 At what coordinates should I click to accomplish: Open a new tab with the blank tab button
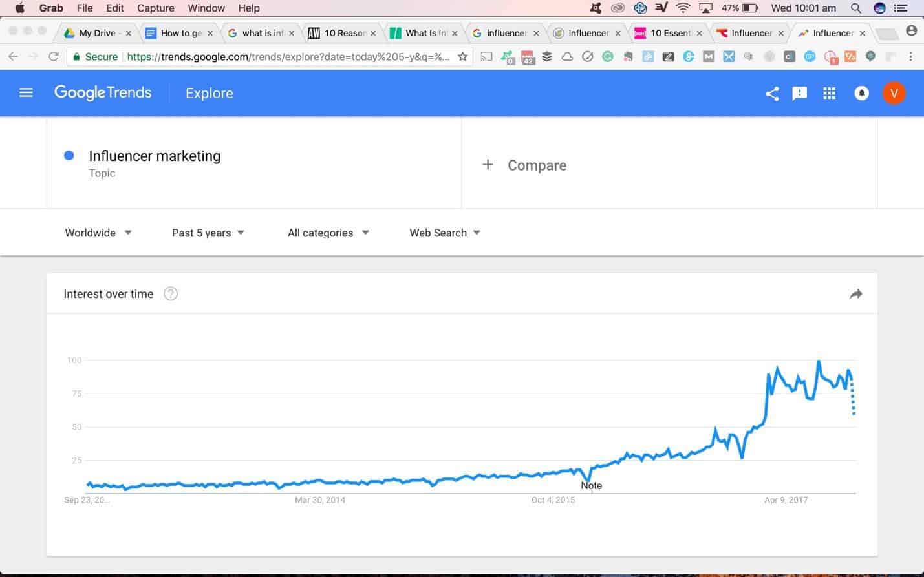886,34
